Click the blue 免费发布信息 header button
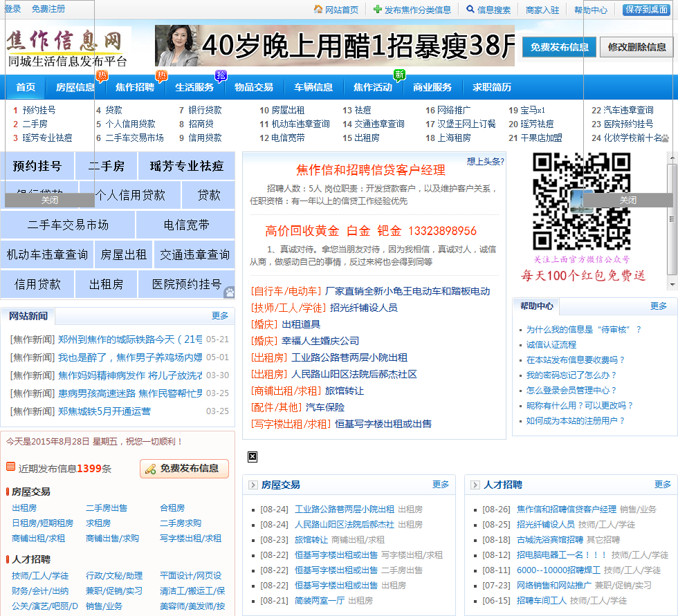Screen dimensions: 678x616 [x=559, y=47]
